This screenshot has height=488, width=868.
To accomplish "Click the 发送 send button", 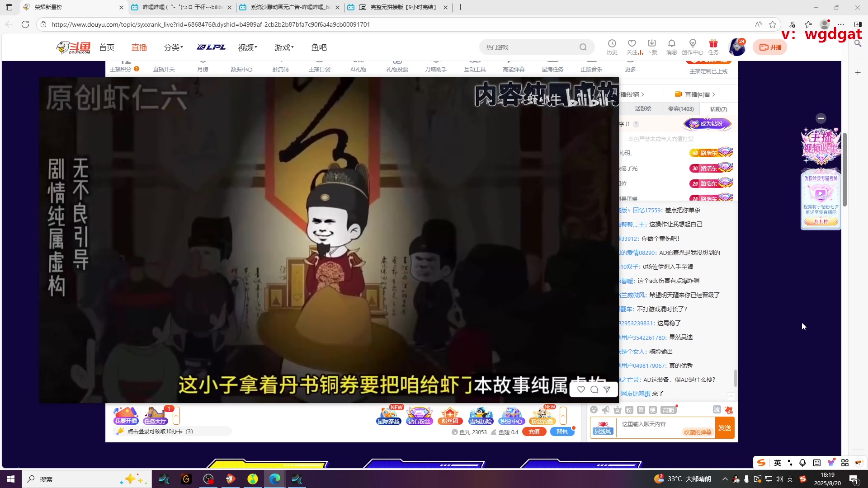I will [725, 428].
